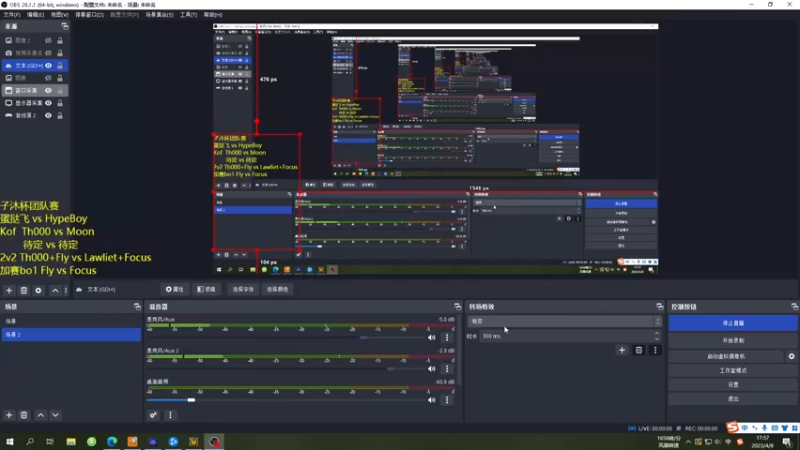Click the OBS icon in the taskbar
This screenshot has height=450, width=800.
click(214, 441)
